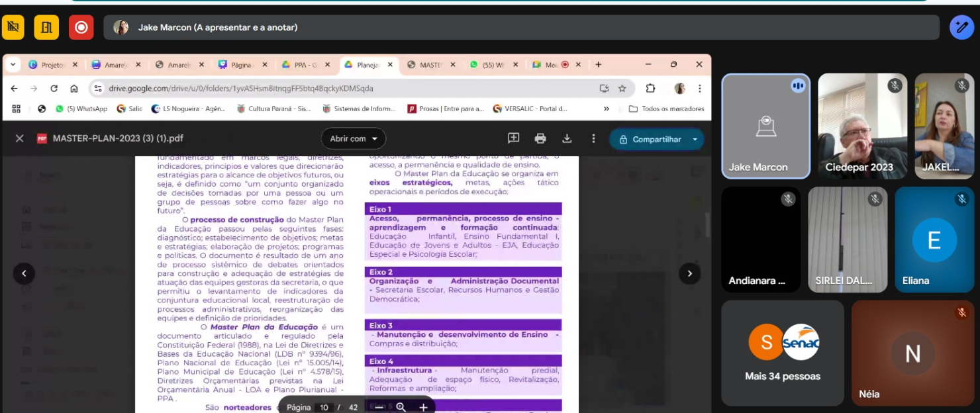Click the page number field showing 10
Image resolution: width=980 pixels, height=413 pixels.
point(324,407)
